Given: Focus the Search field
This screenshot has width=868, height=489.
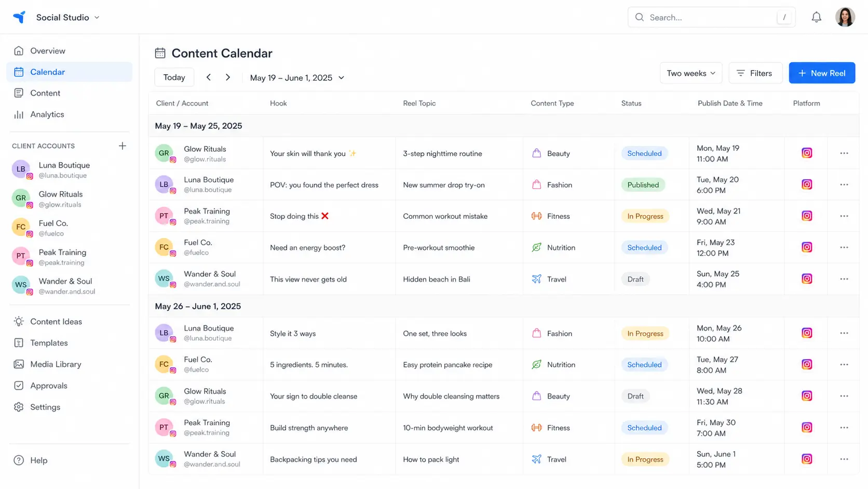Looking at the screenshot, I should 711,17.
